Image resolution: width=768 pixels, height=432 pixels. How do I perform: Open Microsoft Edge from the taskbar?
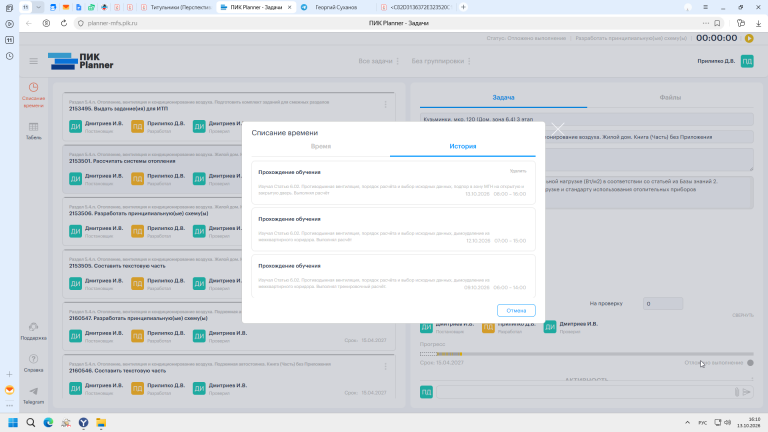click(48, 423)
